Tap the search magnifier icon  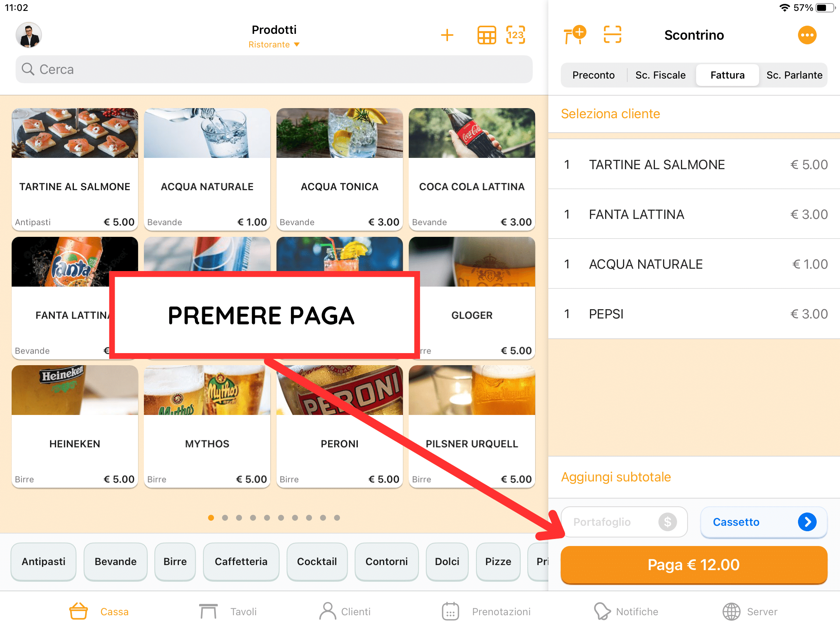[28, 69]
